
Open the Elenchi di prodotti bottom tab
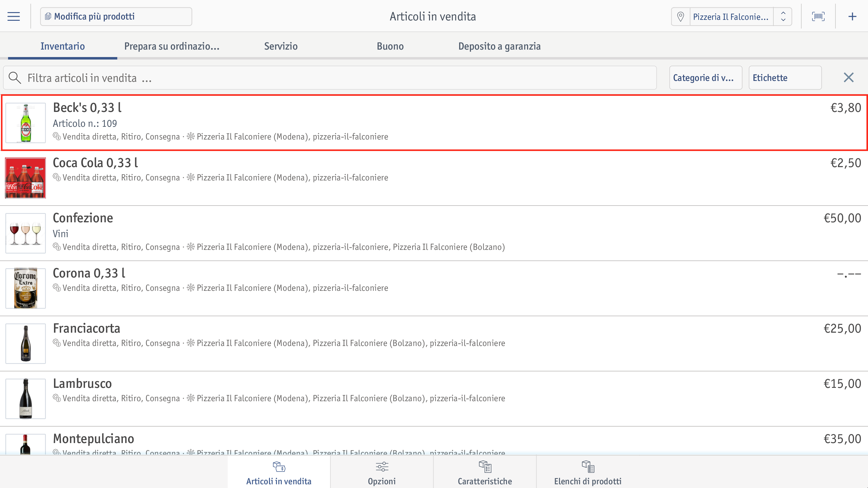pos(588,472)
